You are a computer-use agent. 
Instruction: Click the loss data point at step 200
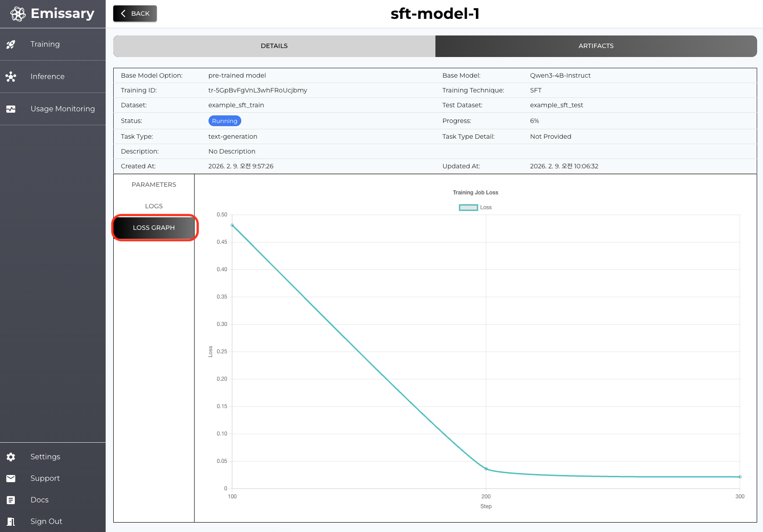(x=486, y=469)
